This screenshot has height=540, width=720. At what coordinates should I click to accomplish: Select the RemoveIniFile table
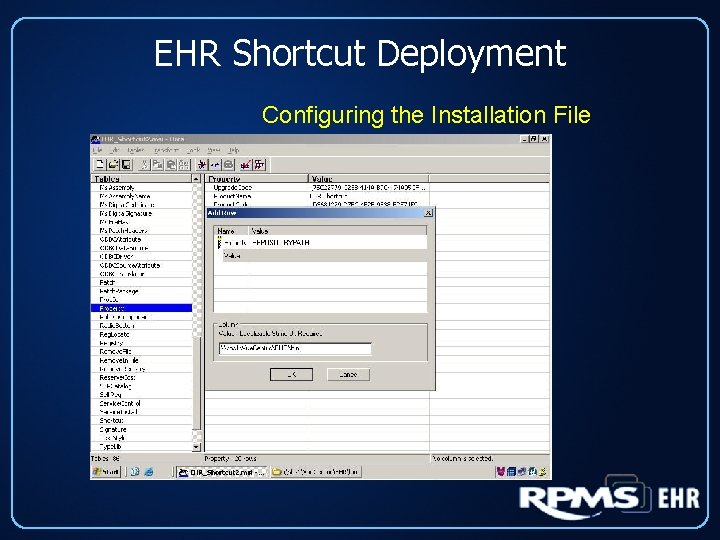point(141,360)
